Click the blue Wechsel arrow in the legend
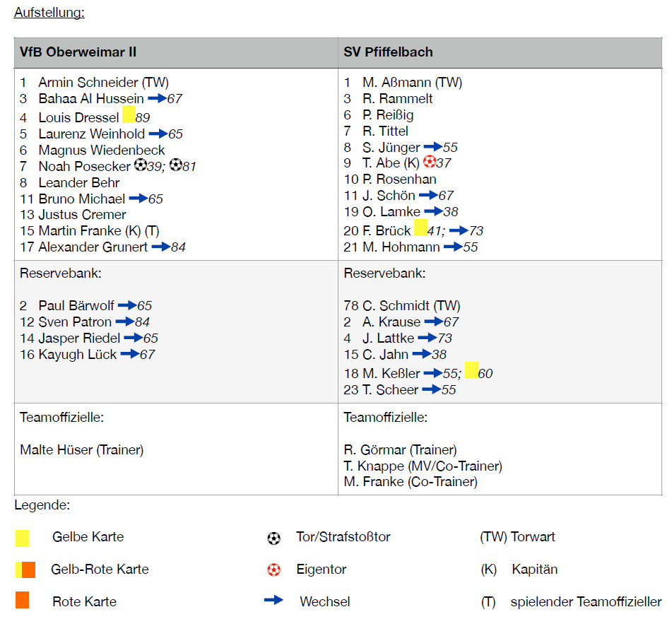 point(273,601)
